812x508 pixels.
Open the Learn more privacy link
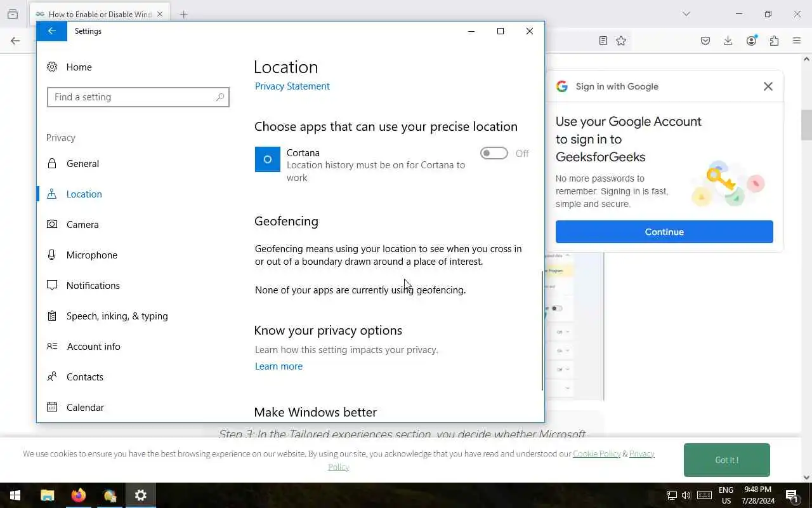tap(278, 366)
